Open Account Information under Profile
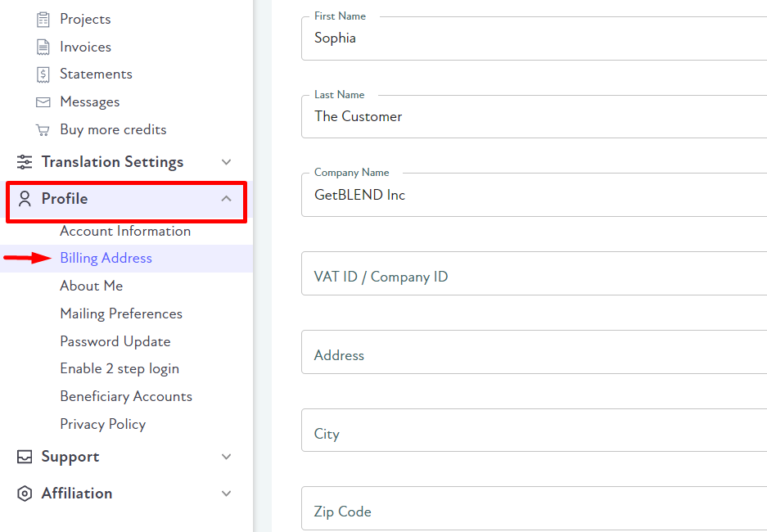Image resolution: width=767 pixels, height=532 pixels. pos(125,231)
